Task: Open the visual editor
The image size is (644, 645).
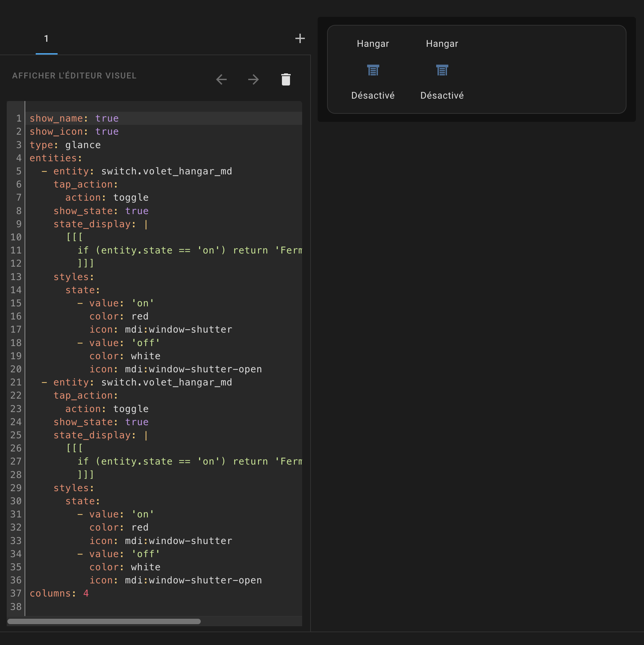Action: pos(75,75)
